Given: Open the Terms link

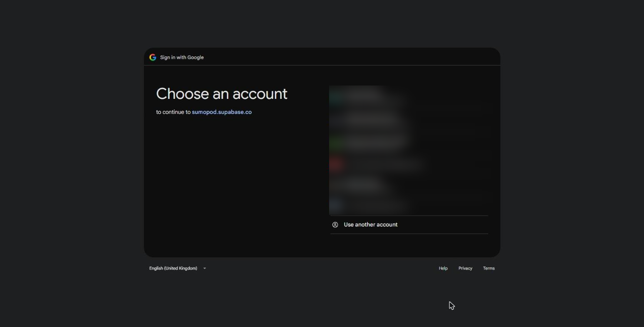Looking at the screenshot, I should coord(489,269).
